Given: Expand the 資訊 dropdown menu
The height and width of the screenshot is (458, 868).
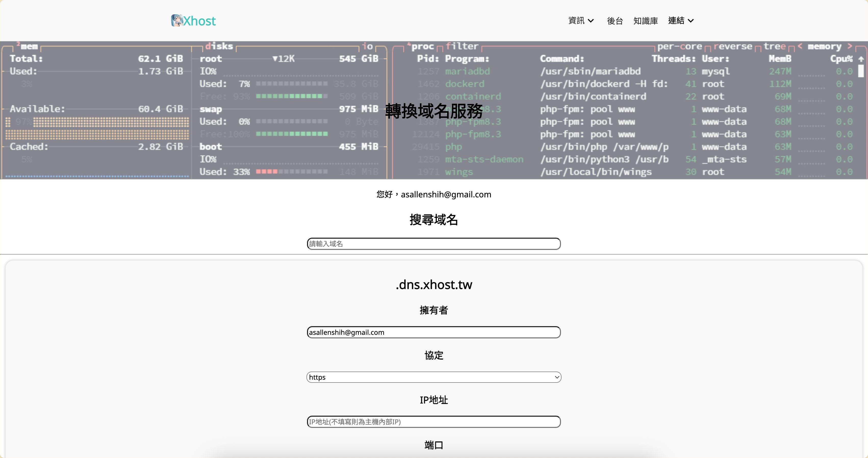Looking at the screenshot, I should [581, 21].
